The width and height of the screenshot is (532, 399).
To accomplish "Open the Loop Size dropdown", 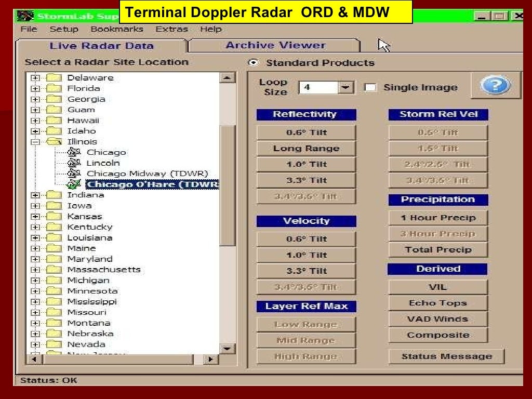I will click(x=345, y=87).
